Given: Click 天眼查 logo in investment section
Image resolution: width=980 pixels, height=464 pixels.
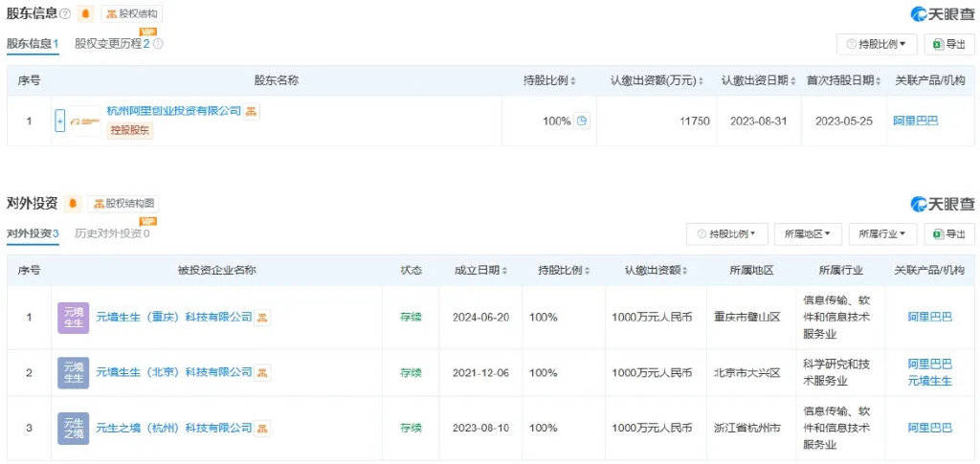Looking at the screenshot, I should point(943,204).
